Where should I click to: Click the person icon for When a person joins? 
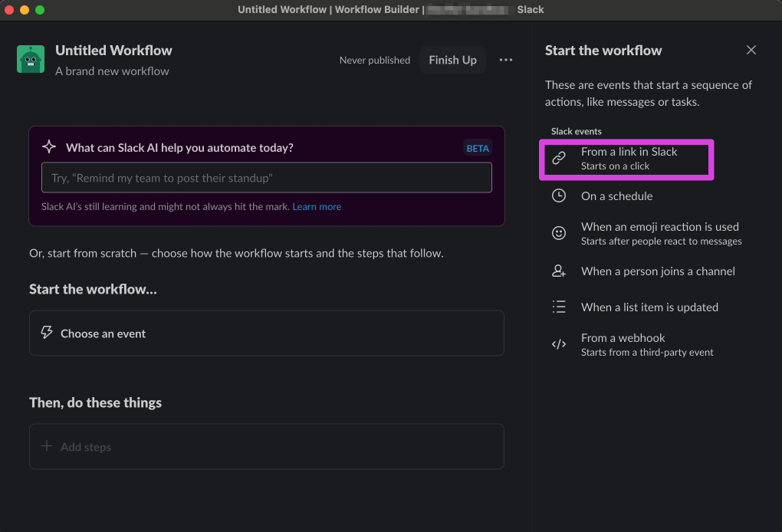[559, 271]
